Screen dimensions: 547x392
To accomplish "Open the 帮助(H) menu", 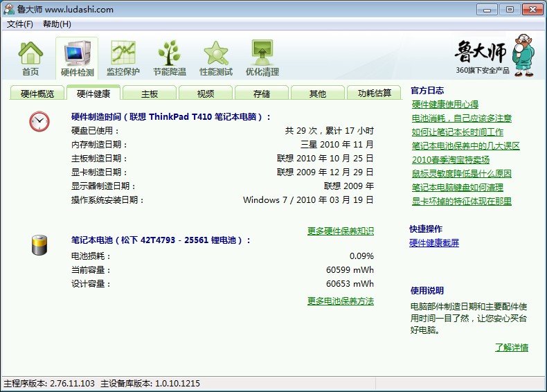I will point(57,24).
